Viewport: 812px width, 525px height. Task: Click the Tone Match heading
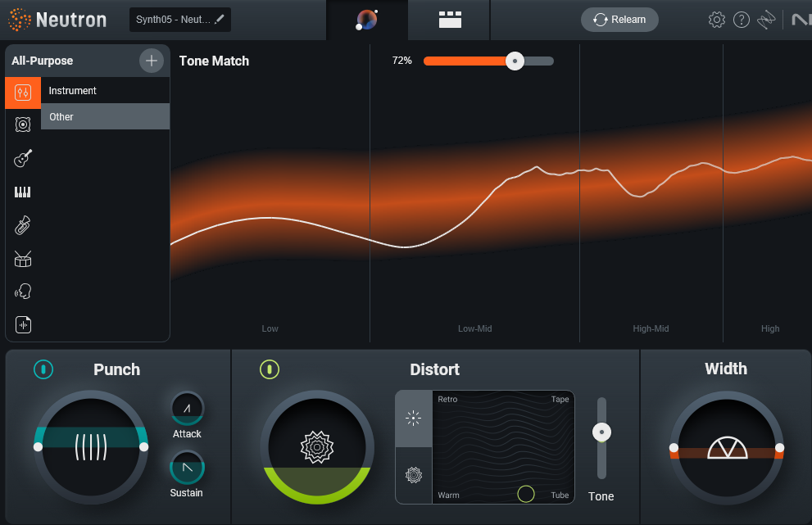[x=214, y=61]
